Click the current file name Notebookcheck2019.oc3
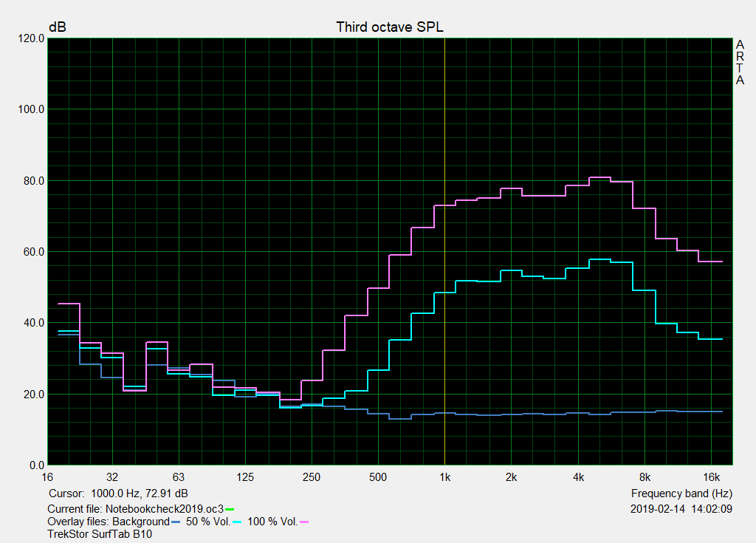756x543 pixels. (x=165, y=509)
